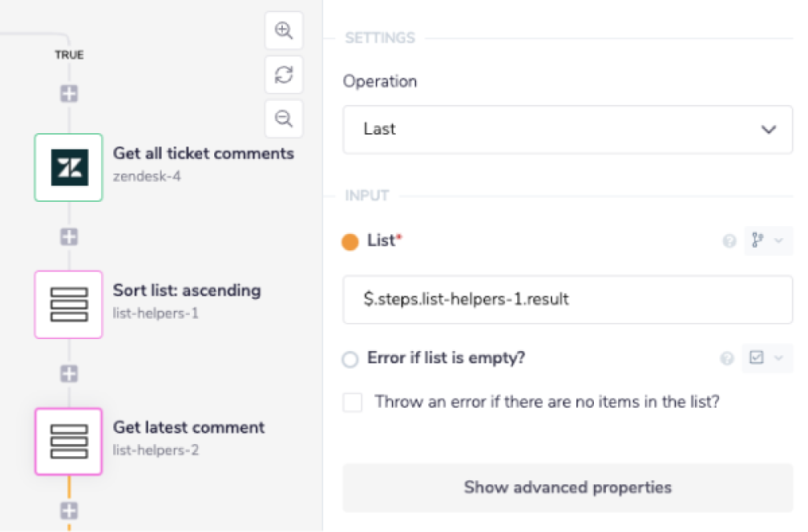Click the 'Get all ticket comments' step label
This screenshot has width=808, height=532.
coord(204,153)
